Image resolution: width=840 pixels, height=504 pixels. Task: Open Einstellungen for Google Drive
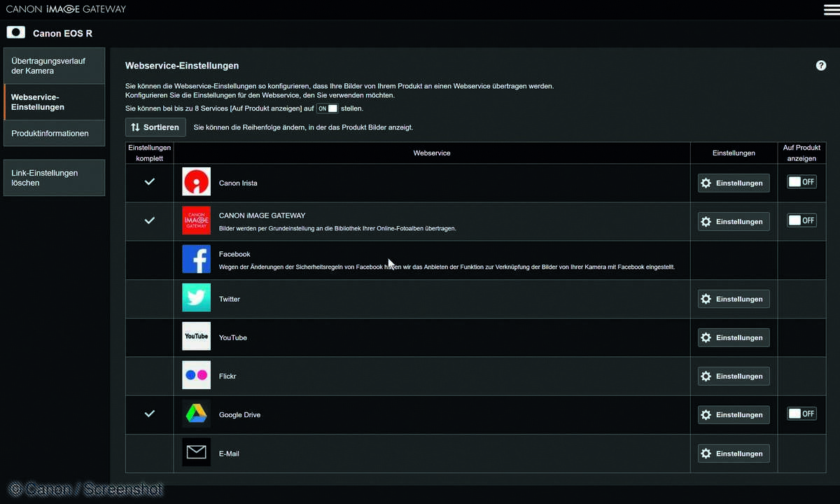click(x=734, y=414)
